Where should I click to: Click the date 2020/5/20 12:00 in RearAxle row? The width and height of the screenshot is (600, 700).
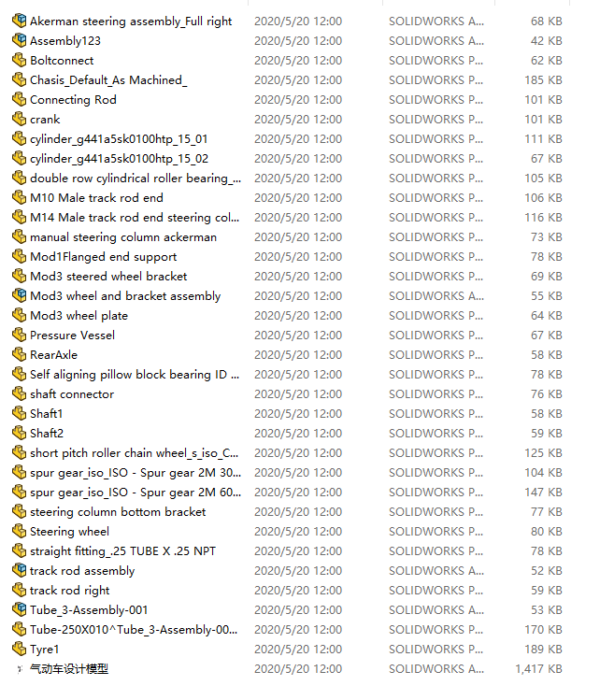(x=298, y=355)
